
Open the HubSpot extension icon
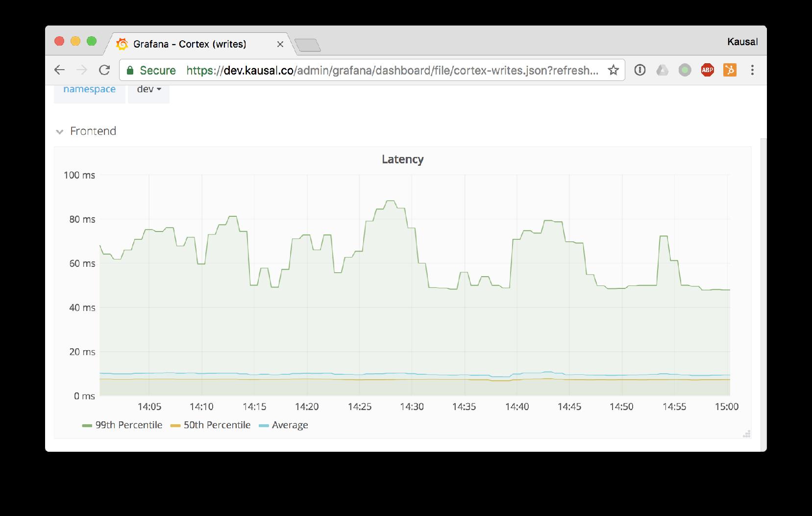[x=730, y=70]
